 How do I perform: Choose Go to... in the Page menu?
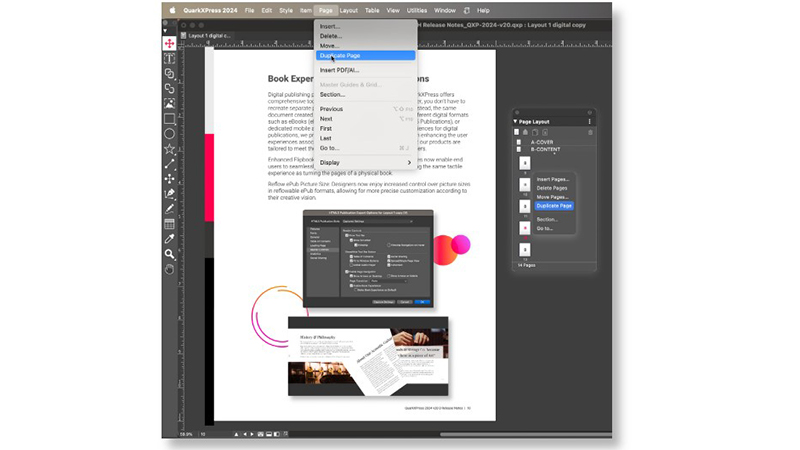tap(365, 148)
